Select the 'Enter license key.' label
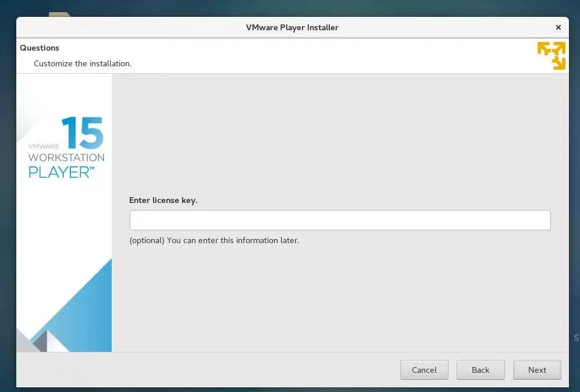Screen dimensions: 580x392 [163, 200]
